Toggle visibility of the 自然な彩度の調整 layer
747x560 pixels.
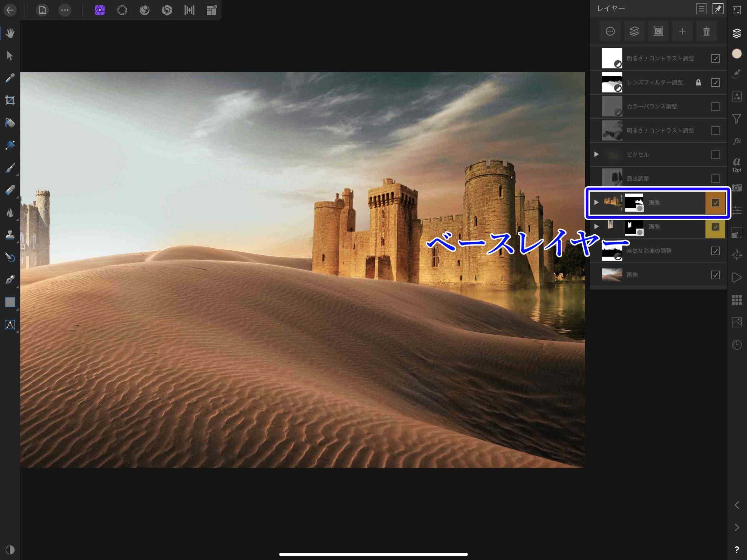715,251
